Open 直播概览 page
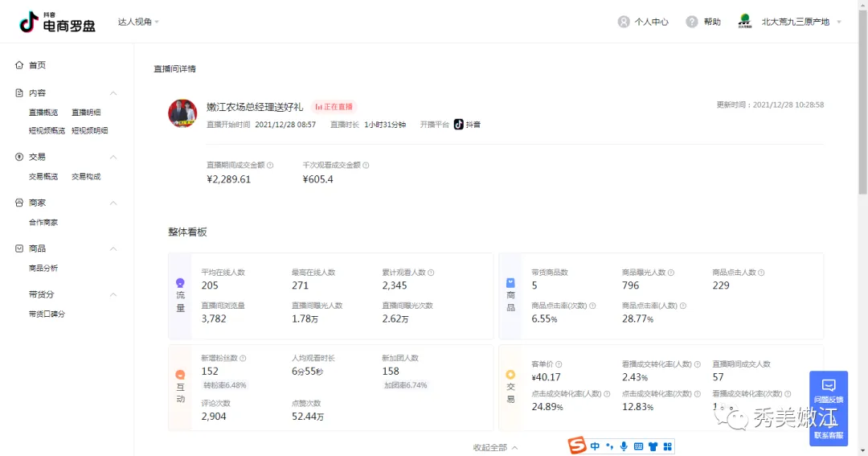Viewport: 868px width, 456px height. point(43,112)
